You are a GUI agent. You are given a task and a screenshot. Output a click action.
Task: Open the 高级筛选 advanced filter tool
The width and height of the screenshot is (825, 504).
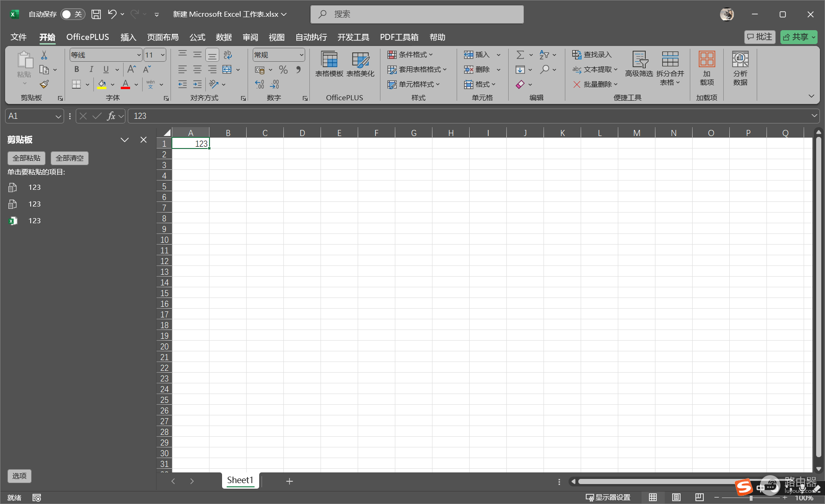[x=639, y=64]
